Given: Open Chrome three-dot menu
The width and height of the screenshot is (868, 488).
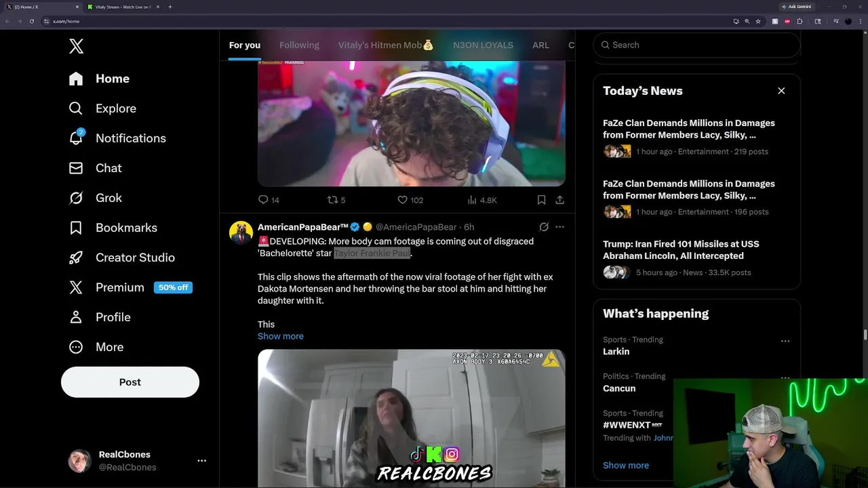Looking at the screenshot, I should (860, 21).
